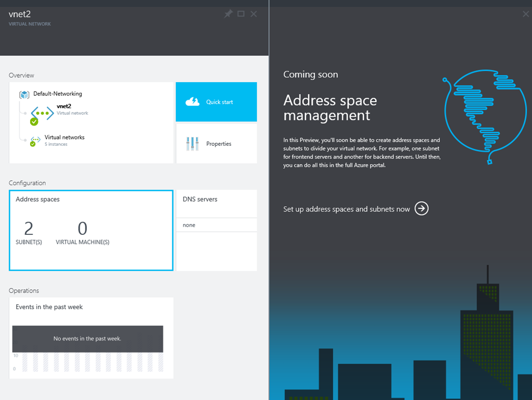Click the Properties sliders icon
The image size is (532, 400).
(x=193, y=144)
